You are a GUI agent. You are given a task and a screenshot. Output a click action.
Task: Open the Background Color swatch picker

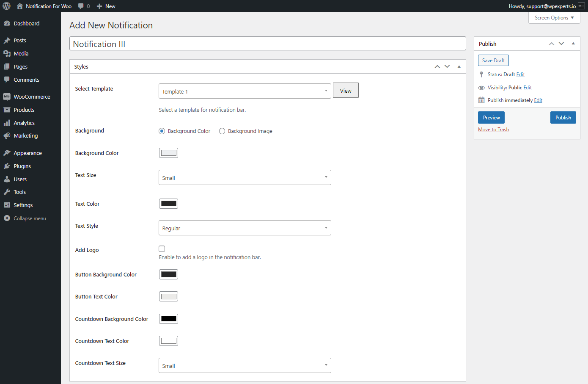(x=168, y=153)
